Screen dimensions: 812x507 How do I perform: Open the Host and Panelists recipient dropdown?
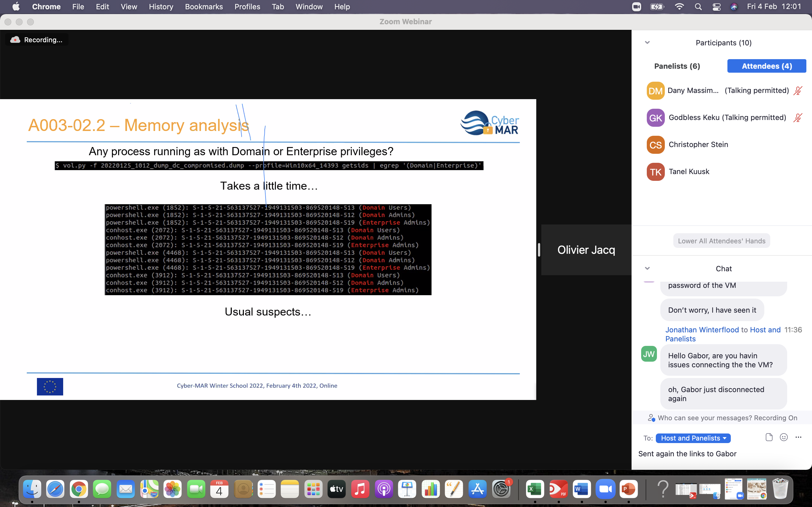coord(693,438)
